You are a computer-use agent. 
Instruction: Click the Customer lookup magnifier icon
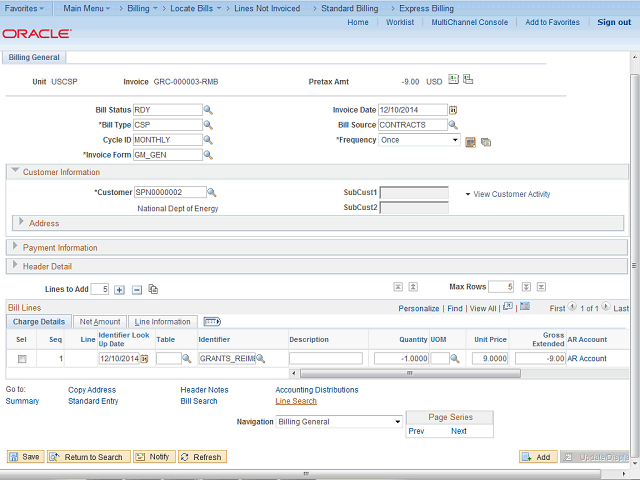212,192
